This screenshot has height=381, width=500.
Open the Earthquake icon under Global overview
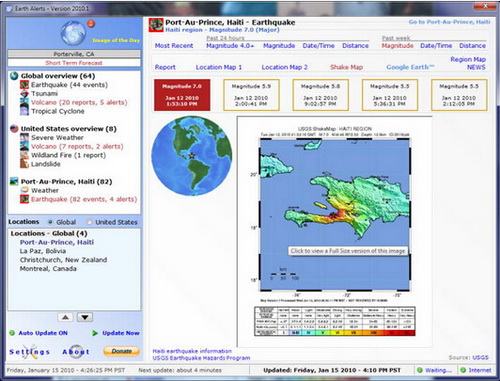[24, 85]
